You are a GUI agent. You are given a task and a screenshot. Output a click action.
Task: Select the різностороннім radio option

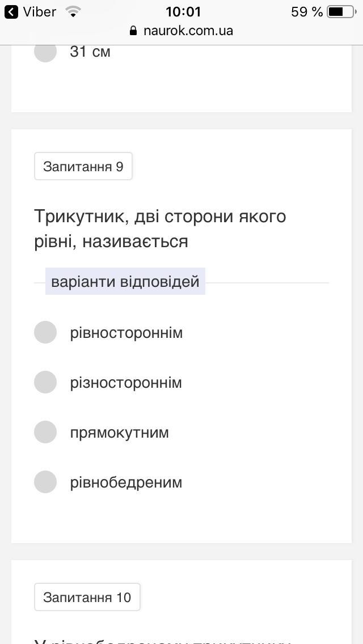[45, 382]
